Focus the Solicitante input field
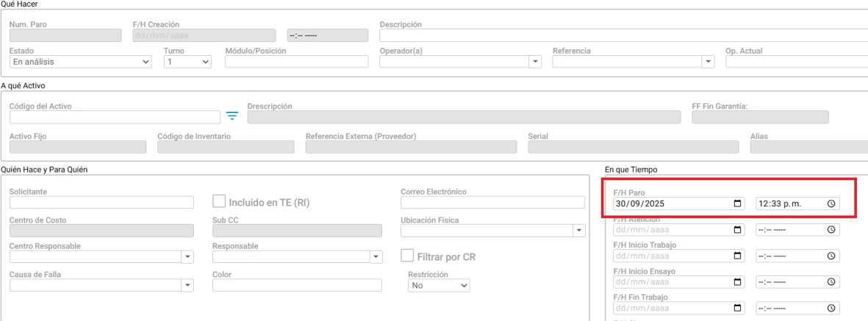The width and height of the screenshot is (868, 321). coord(101,203)
